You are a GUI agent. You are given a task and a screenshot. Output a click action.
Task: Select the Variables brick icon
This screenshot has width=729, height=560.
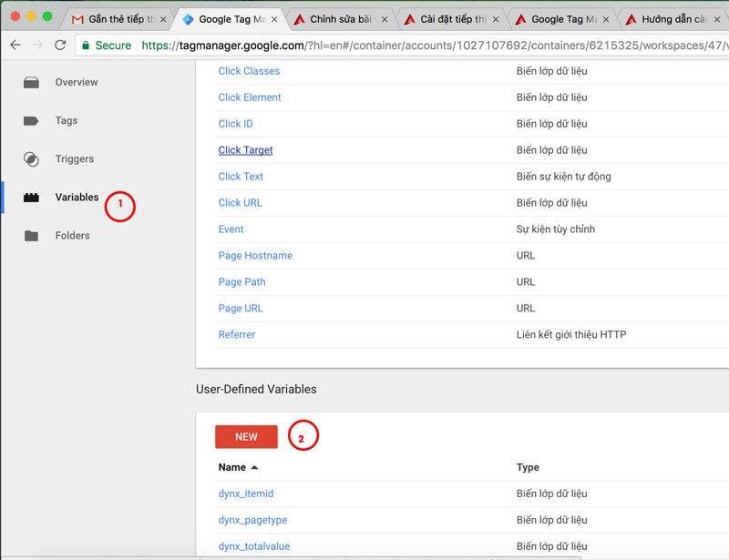click(x=31, y=198)
